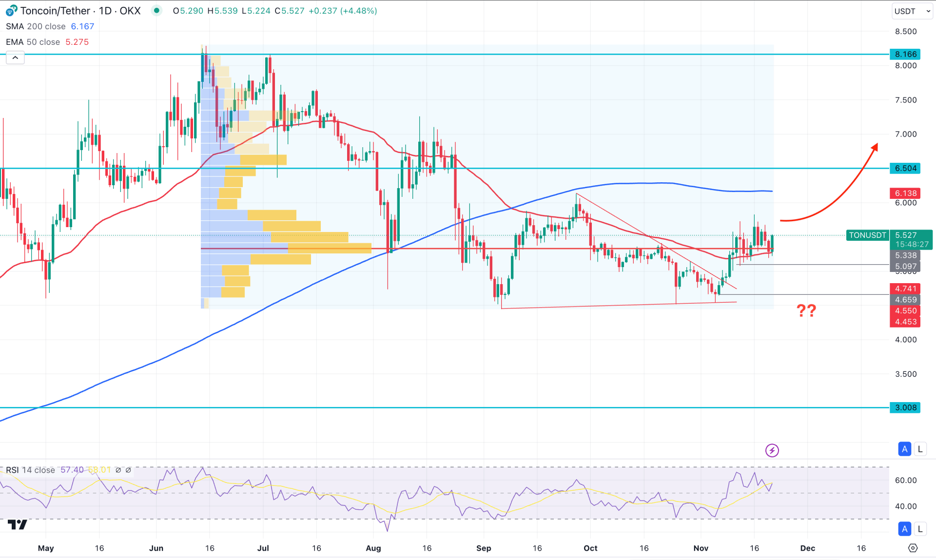Image resolution: width=936 pixels, height=560 pixels.
Task: Click the 6.504 price level label
Action: coord(905,168)
